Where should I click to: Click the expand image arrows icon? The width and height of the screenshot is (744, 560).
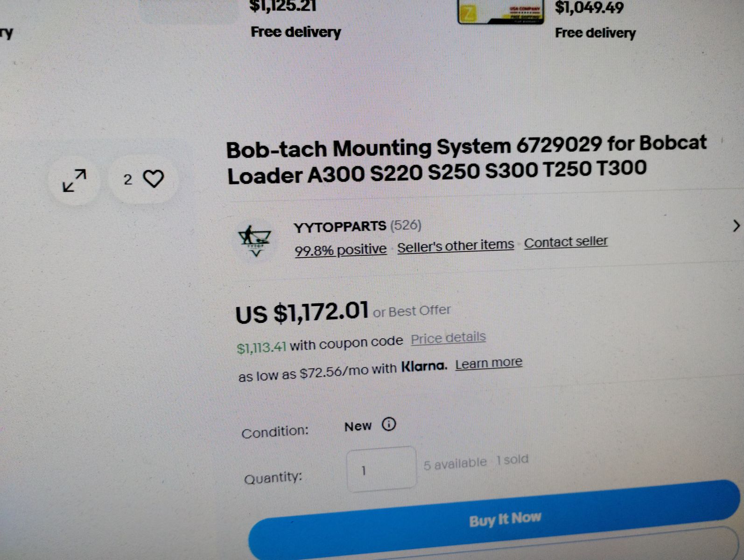(x=74, y=180)
